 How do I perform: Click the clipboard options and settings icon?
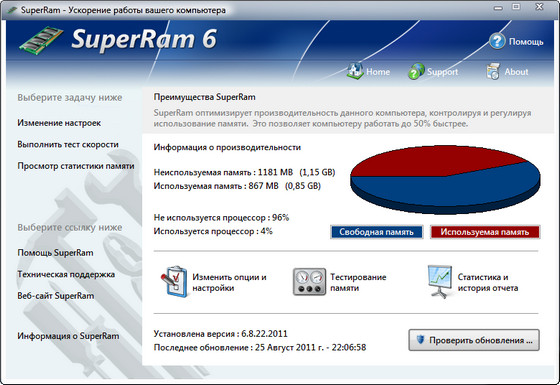[174, 282]
